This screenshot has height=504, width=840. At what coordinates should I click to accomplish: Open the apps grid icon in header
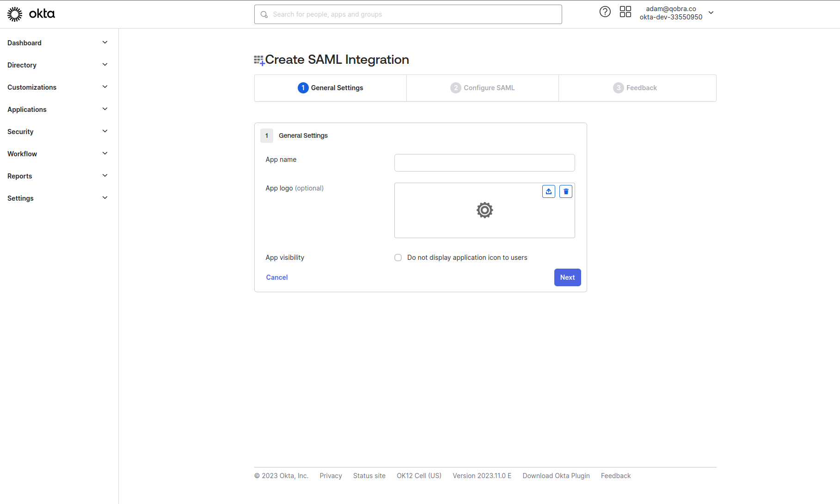click(625, 12)
